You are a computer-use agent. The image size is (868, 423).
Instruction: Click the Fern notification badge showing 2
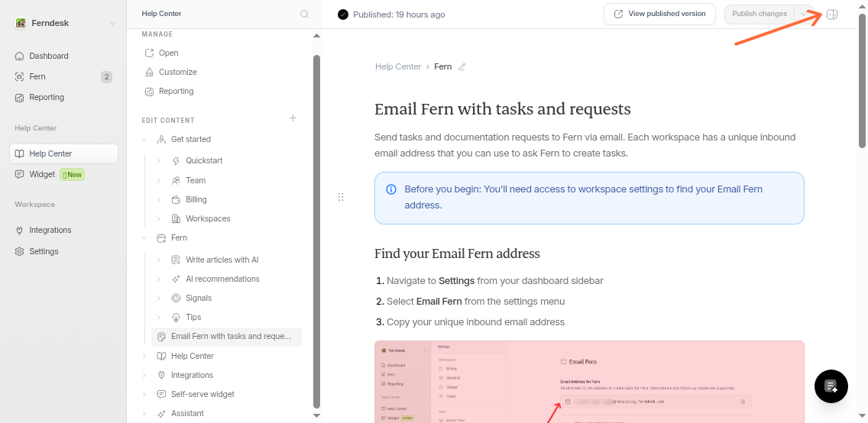click(x=106, y=77)
